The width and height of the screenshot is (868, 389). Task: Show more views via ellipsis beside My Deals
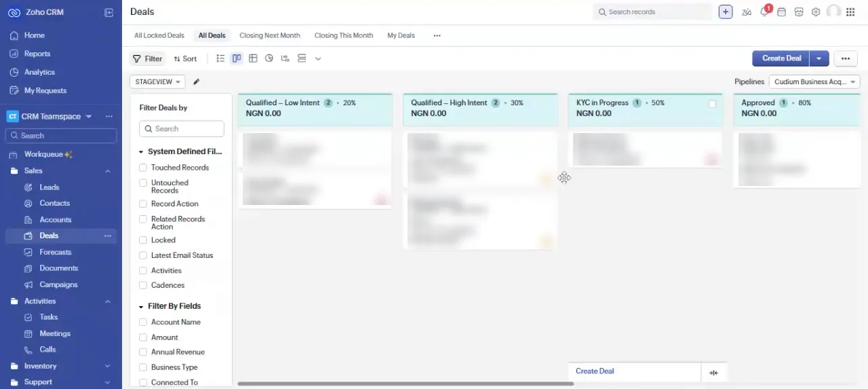tap(437, 35)
